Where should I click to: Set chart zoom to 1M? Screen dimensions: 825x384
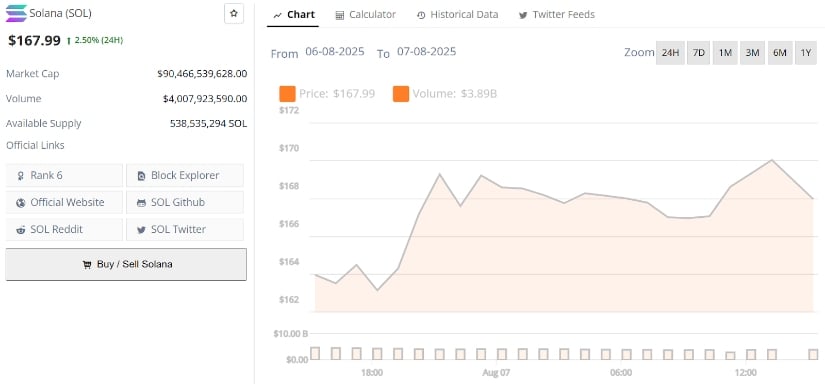pyautogui.click(x=725, y=53)
